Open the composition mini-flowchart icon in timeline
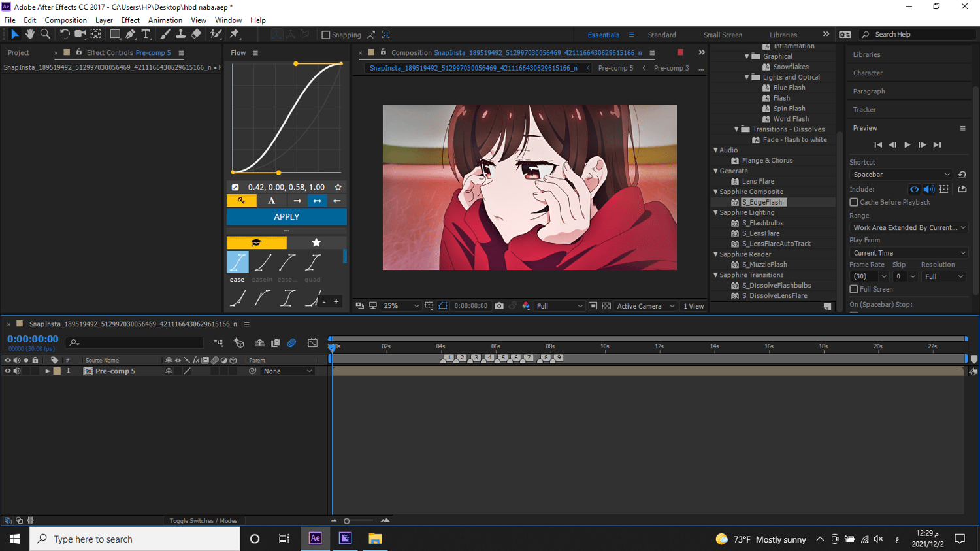This screenshot has height=551, width=980. point(218,342)
